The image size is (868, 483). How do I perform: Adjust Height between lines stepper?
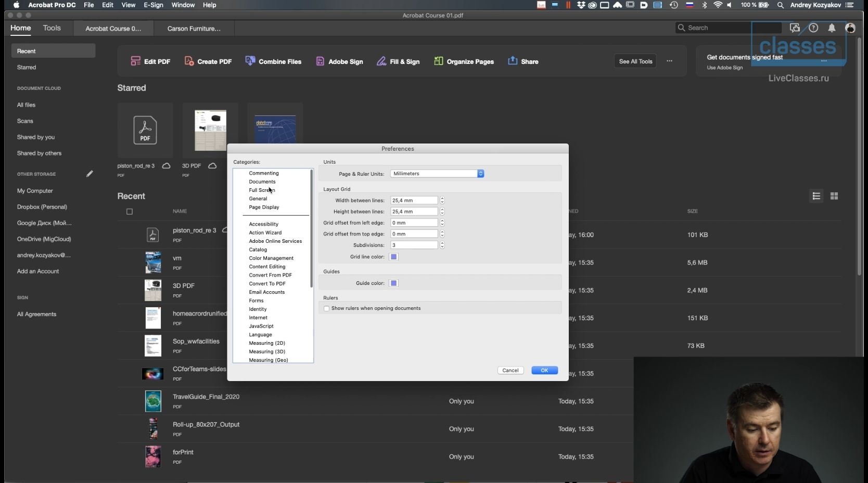pos(442,212)
